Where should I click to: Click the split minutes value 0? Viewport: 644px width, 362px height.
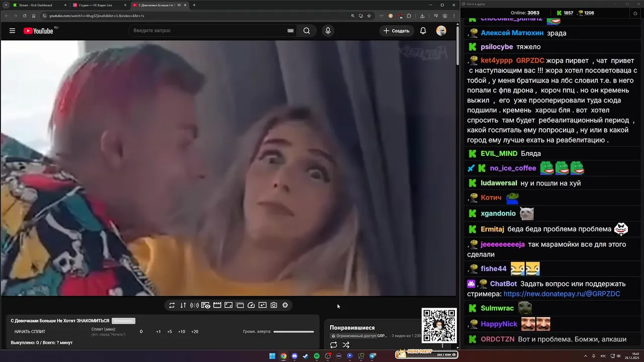141,332
